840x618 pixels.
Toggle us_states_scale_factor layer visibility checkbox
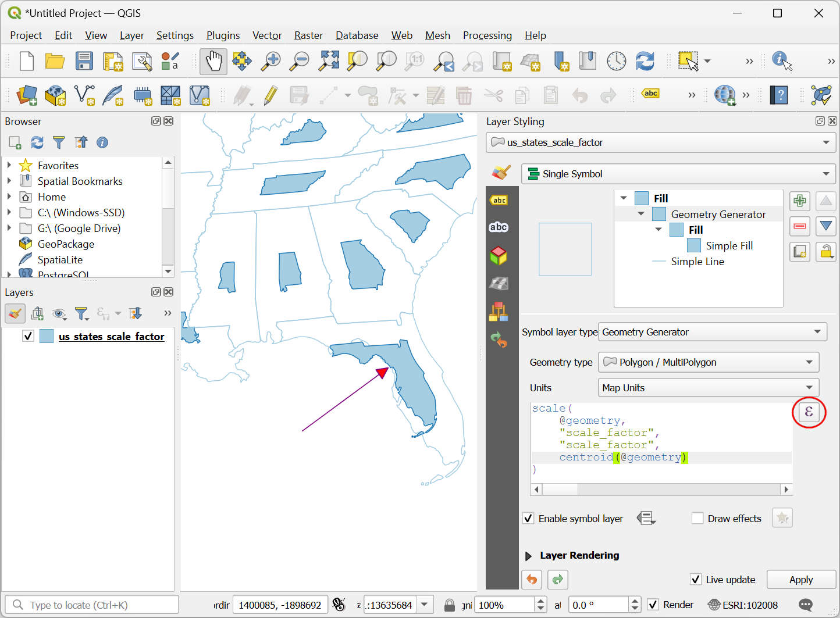point(28,336)
